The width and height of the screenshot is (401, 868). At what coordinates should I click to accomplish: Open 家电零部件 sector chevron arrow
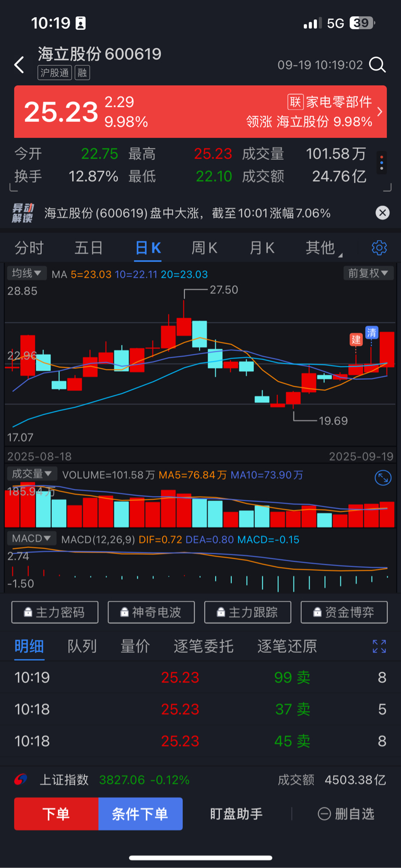click(380, 112)
